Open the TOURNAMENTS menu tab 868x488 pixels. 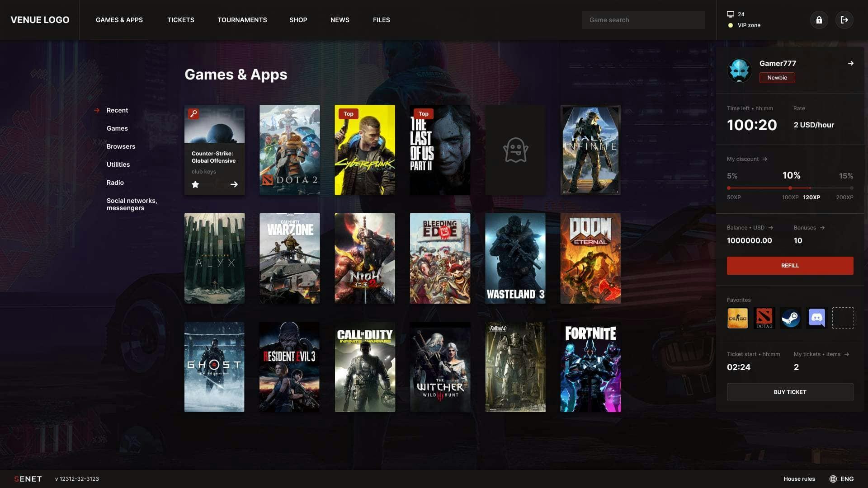point(242,20)
